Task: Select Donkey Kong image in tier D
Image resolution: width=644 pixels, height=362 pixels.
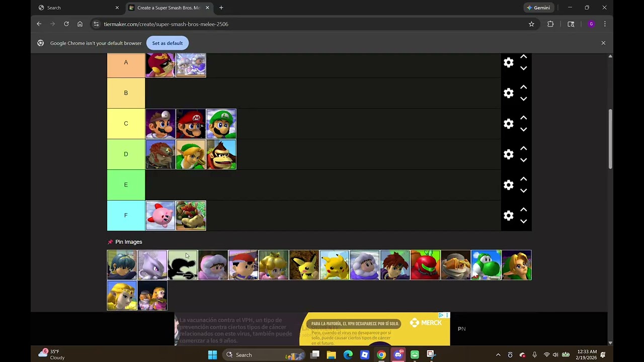Action: point(221,154)
